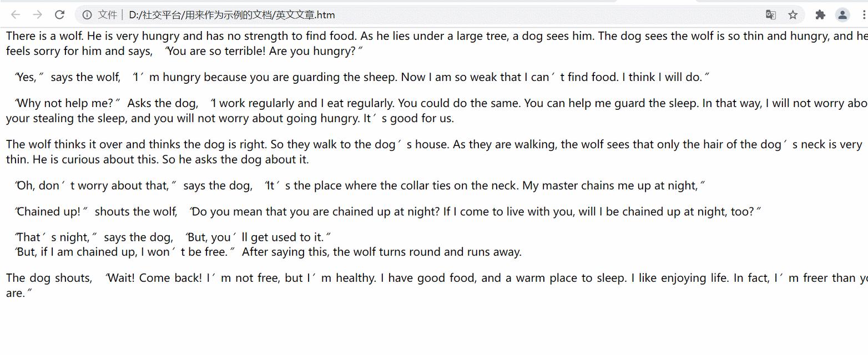Reload the current page
The image size is (868, 355).
click(59, 15)
